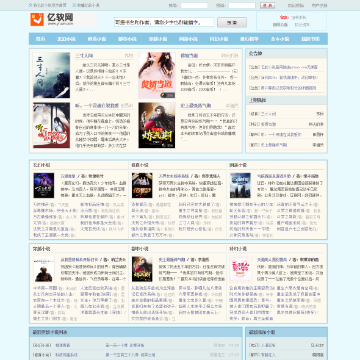Open 修真小说 in the navigation bar
This screenshot has height=360, width=360.
[97, 39]
